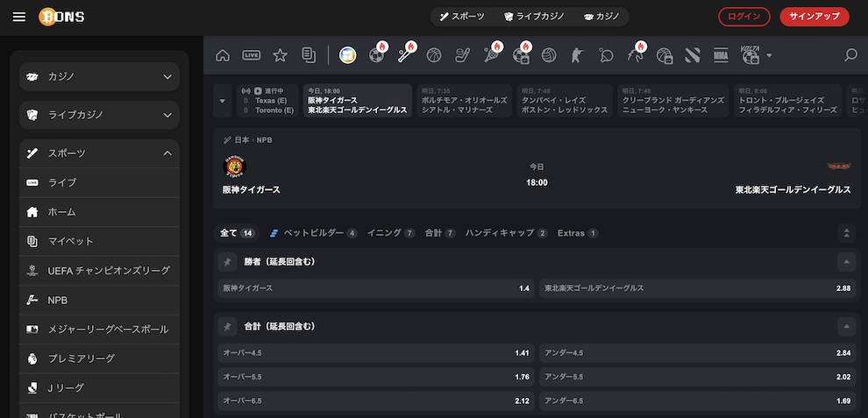Open the search magnifier icon
This screenshot has height=418, width=868.
(850, 55)
